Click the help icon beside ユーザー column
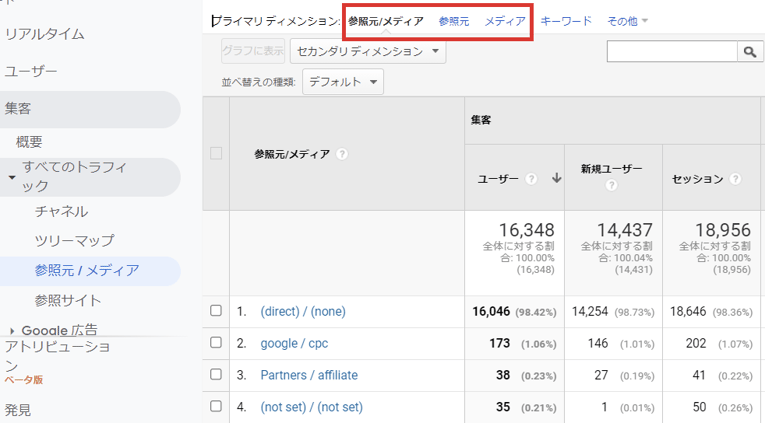Screen dimensions: 765x423 (531, 179)
